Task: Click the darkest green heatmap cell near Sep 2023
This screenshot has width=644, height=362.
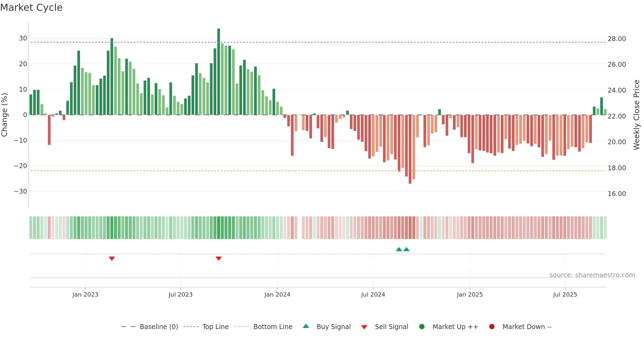Action: tap(219, 228)
